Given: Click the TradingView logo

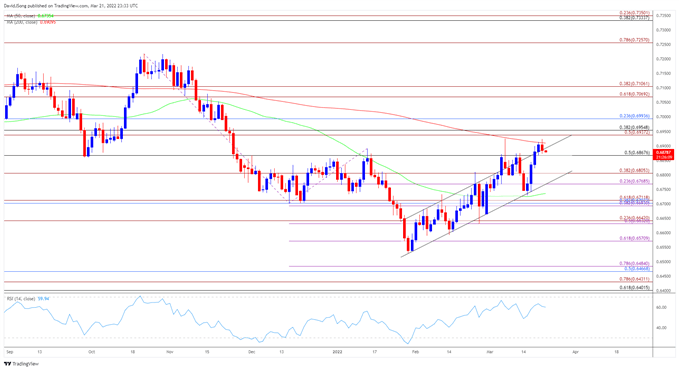Looking at the screenshot, I should click(x=21, y=364).
